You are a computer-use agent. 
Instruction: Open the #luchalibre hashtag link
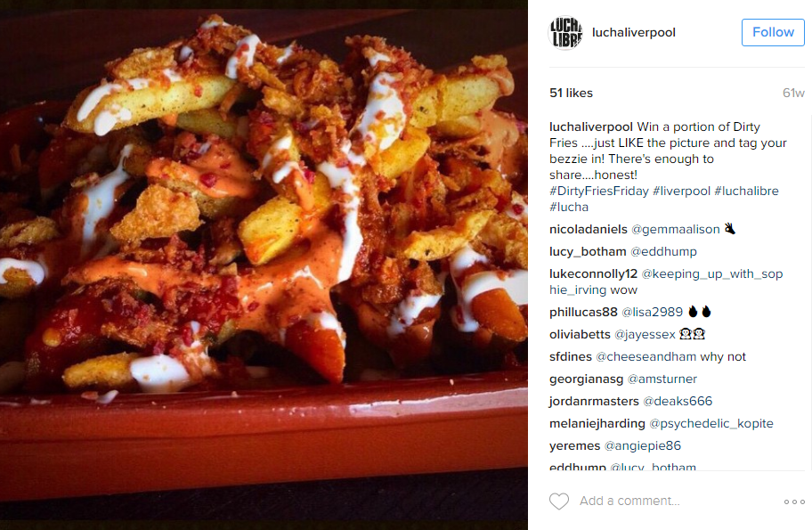click(x=746, y=191)
